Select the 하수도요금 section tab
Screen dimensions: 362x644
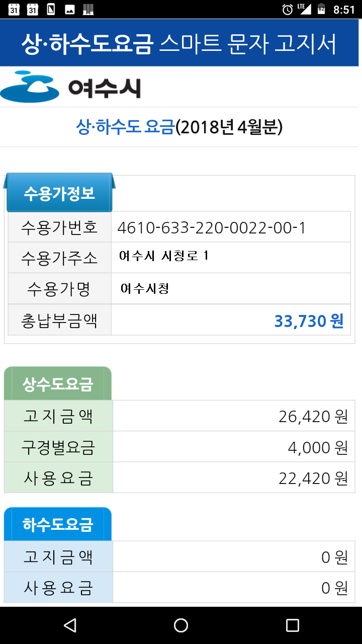(x=58, y=525)
